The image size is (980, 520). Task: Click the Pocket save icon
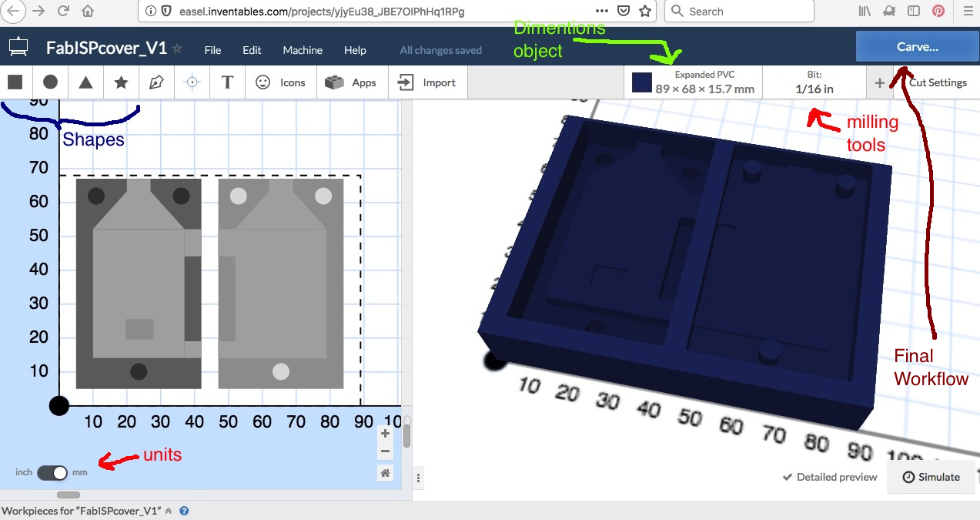[x=624, y=12]
